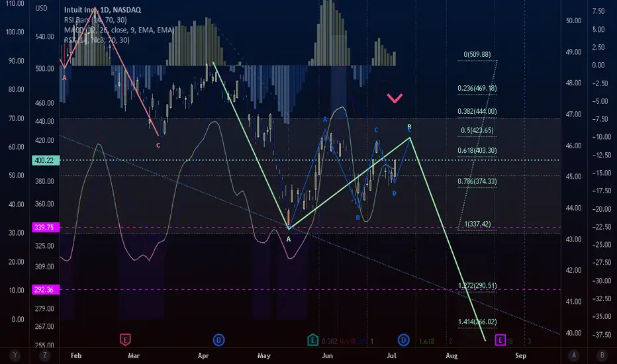Select the RSX indicator legend
Screen dimensions: 617x364
(97, 40)
